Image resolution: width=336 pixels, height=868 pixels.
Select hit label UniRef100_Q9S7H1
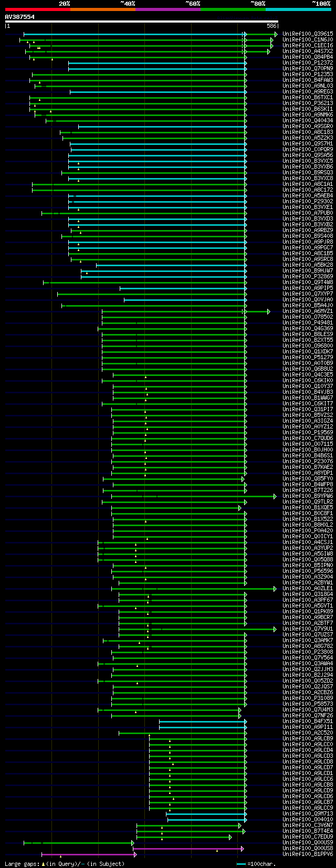[308, 143]
